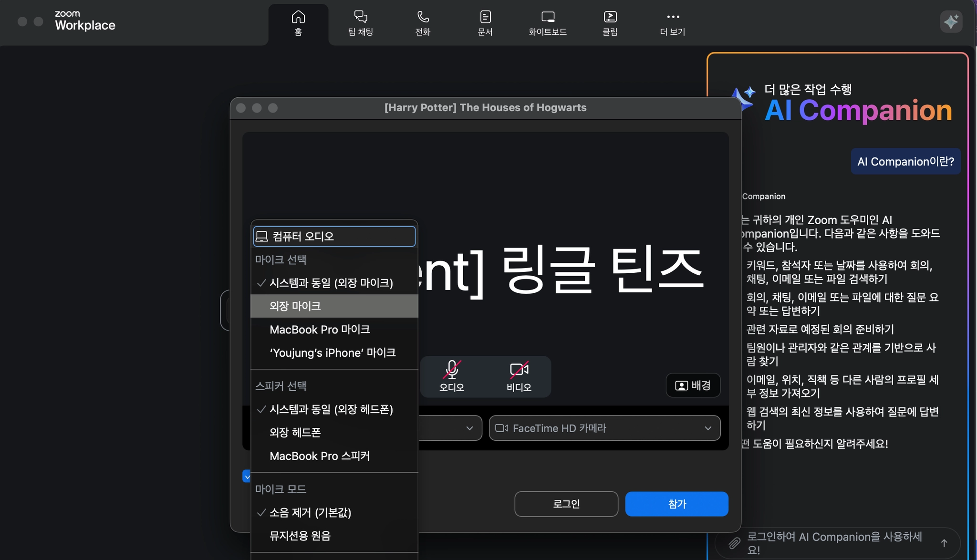Choose MacBook Pro 스피커 in speaker list
Image resolution: width=977 pixels, height=560 pixels.
tap(320, 456)
